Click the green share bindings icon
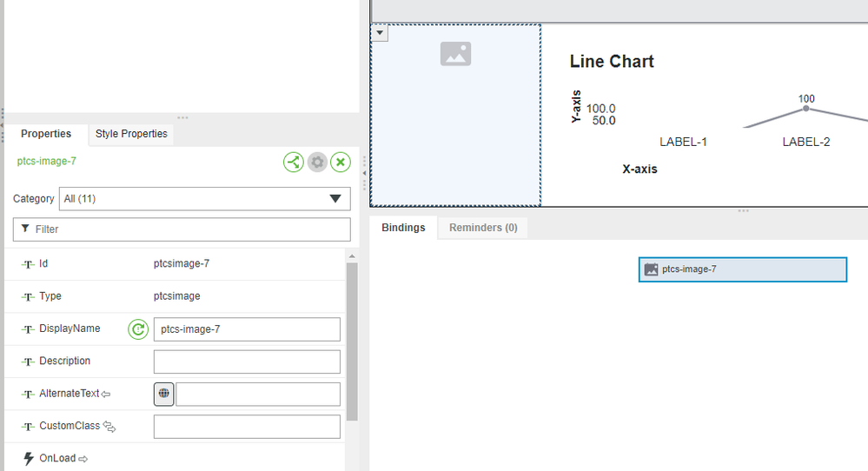The image size is (868, 471). [294, 163]
